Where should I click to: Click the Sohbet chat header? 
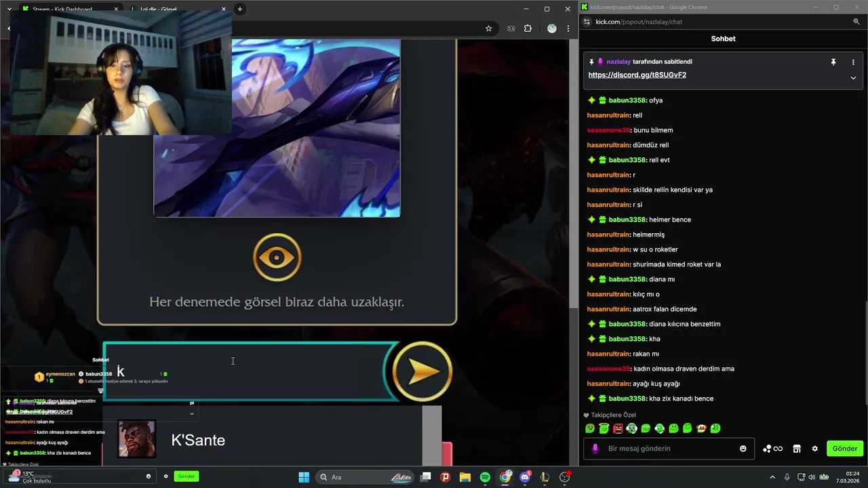[x=723, y=39]
